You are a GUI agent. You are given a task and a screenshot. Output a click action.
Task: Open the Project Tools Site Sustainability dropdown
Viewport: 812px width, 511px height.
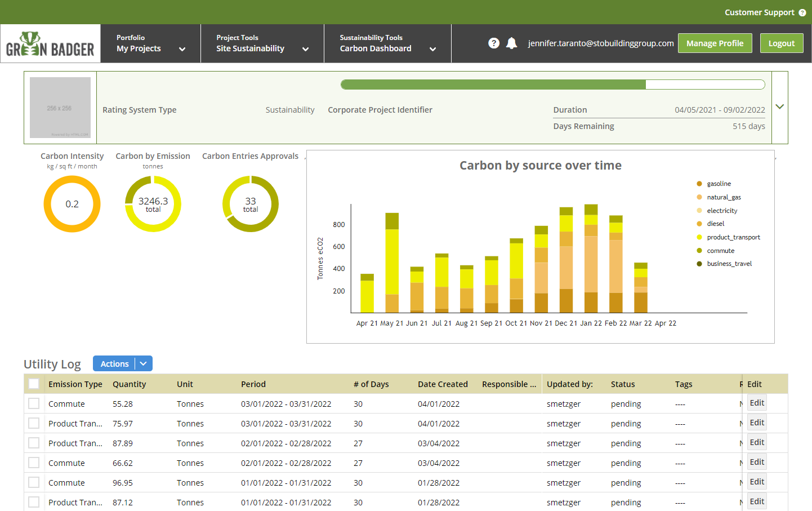coord(262,43)
